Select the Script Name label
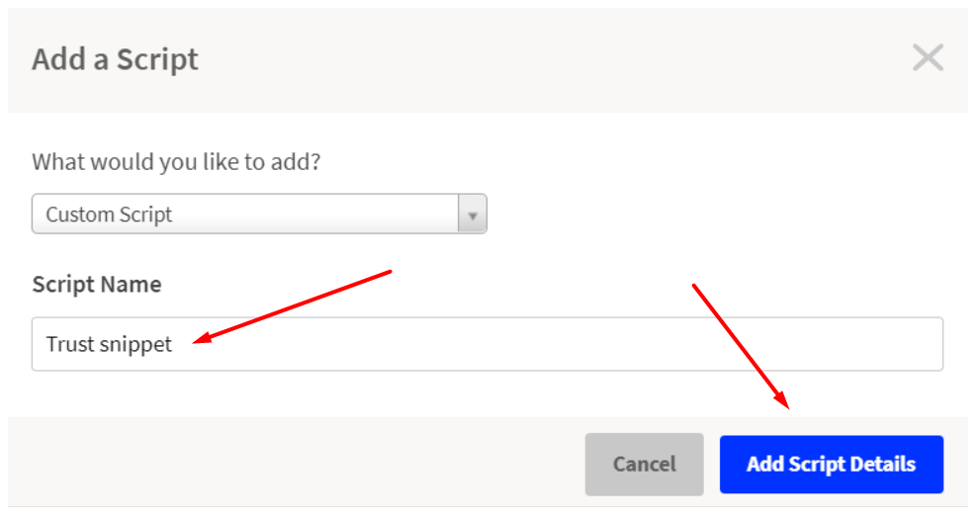 point(97,285)
